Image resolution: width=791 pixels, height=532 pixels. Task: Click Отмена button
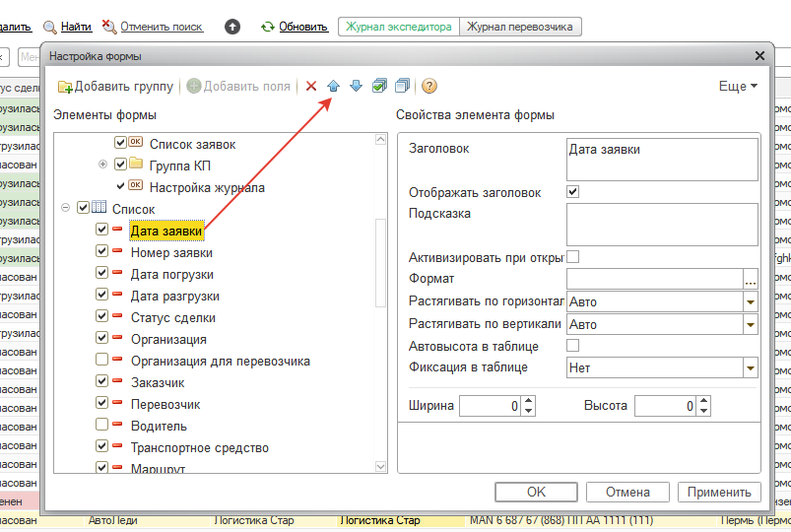(627, 493)
